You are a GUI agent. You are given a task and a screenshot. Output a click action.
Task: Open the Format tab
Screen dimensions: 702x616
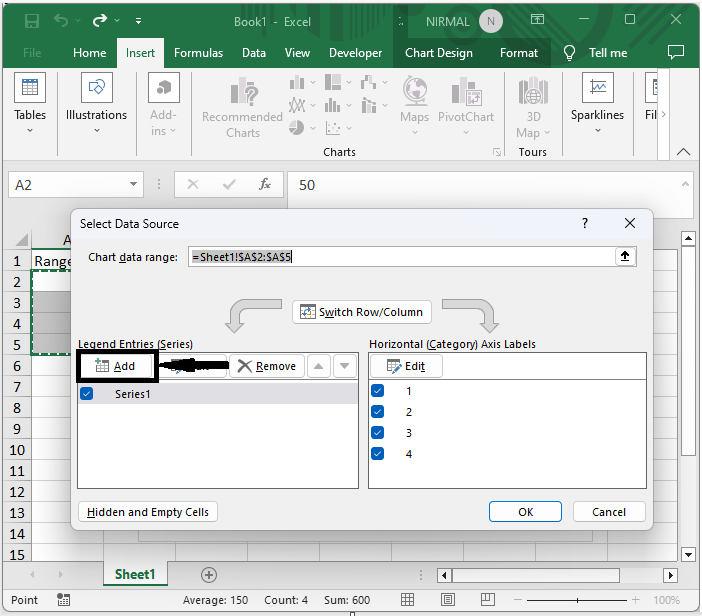click(519, 53)
